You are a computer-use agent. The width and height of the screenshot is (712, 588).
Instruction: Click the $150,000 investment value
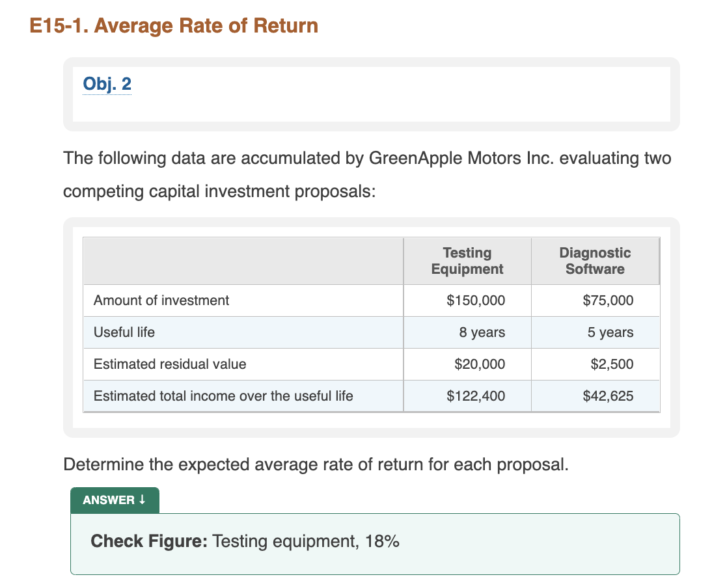[475, 301]
